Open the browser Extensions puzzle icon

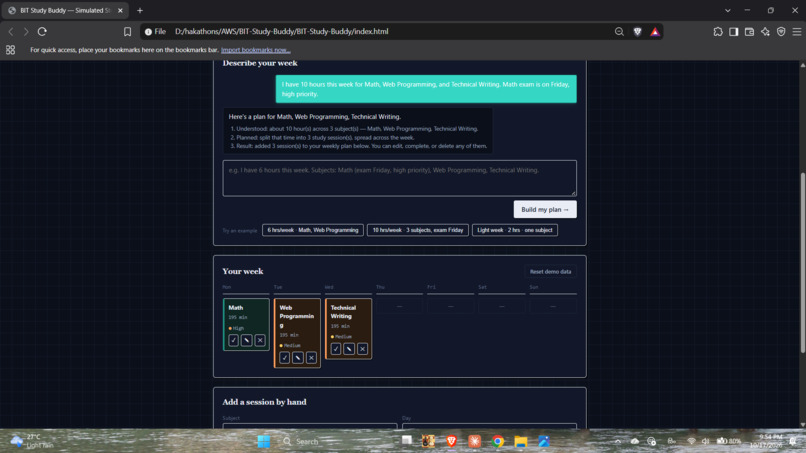(x=718, y=31)
